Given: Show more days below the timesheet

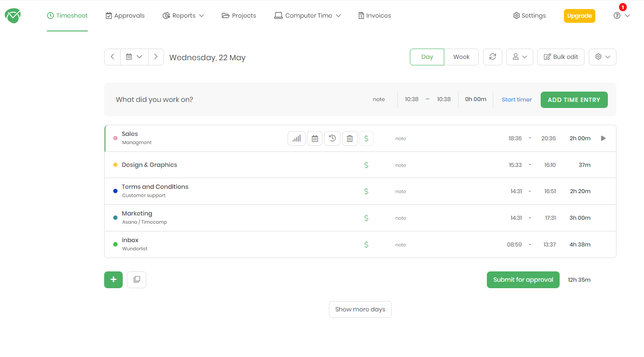Looking at the screenshot, I should tap(360, 309).
